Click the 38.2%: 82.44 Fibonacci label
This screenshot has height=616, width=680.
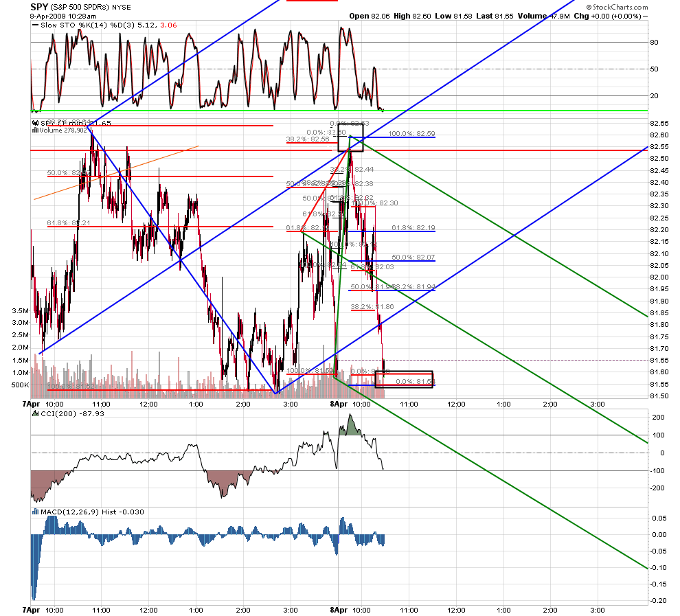pyautogui.click(x=352, y=169)
